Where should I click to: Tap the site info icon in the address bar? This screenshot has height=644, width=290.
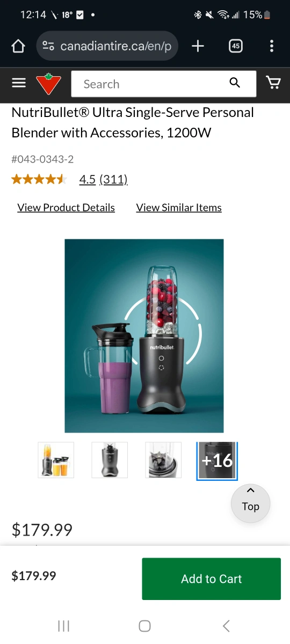[x=48, y=46]
